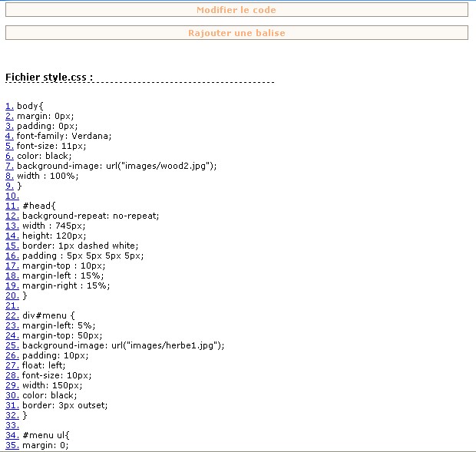
Task: Click the empty line 10 link
Action: tap(12, 196)
